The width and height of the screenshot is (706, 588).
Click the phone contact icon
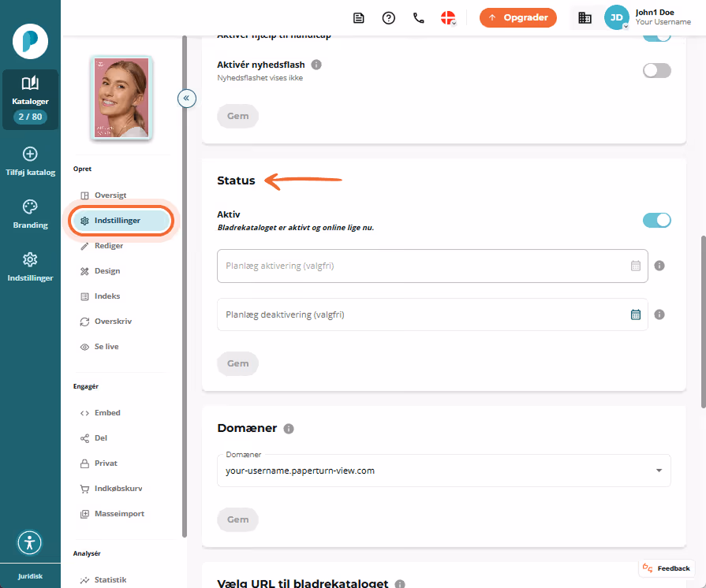(419, 18)
